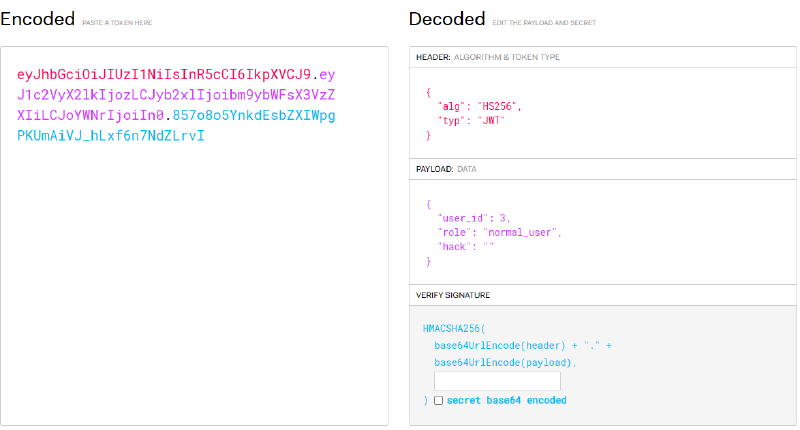Click the secret key input field
Viewport: 800px width, 430px height.
[x=497, y=381]
